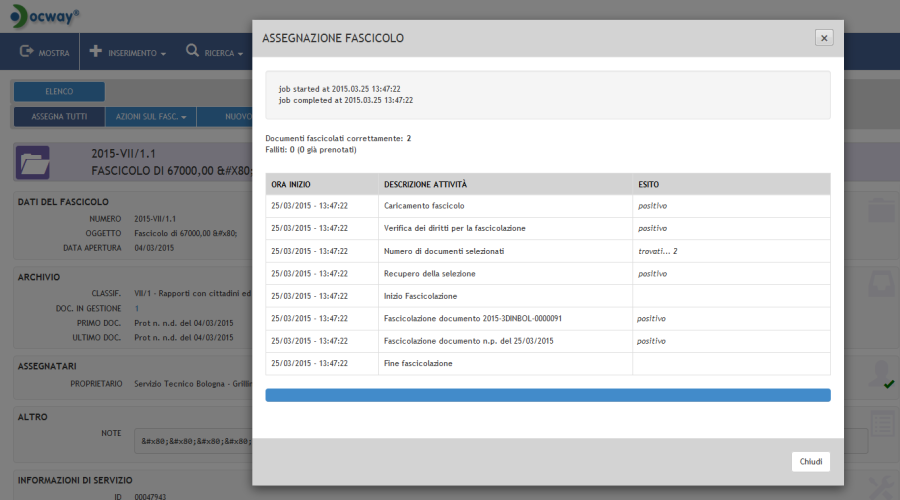
Task: Click into the Note text field
Action: pos(192,441)
